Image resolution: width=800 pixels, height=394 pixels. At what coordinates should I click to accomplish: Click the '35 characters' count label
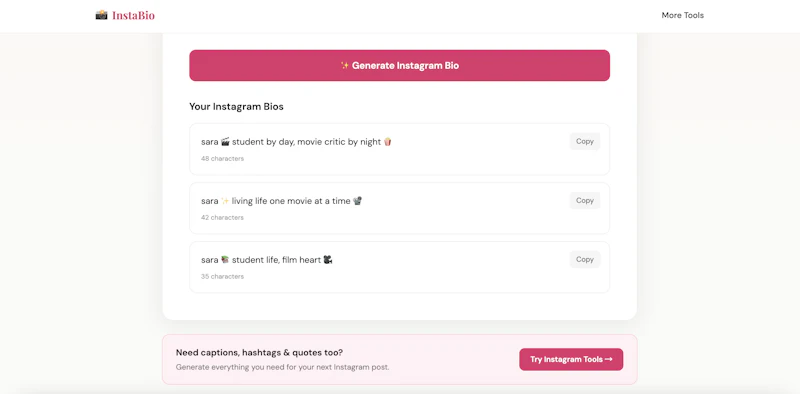click(222, 277)
